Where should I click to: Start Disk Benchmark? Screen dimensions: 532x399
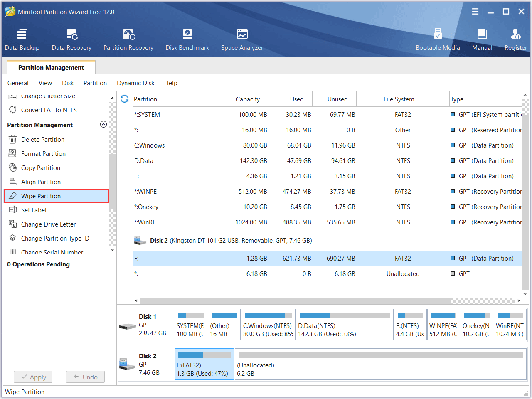(x=187, y=40)
